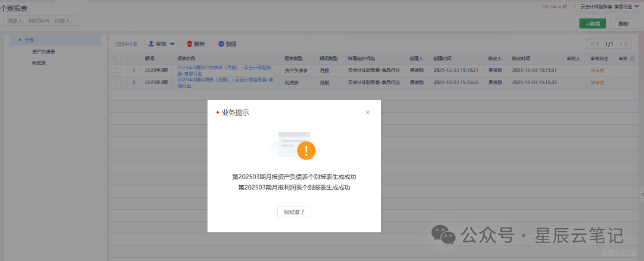The image size is (644, 261).
Task: Check the box for row 1 资产负债表
Action: coord(118,70)
